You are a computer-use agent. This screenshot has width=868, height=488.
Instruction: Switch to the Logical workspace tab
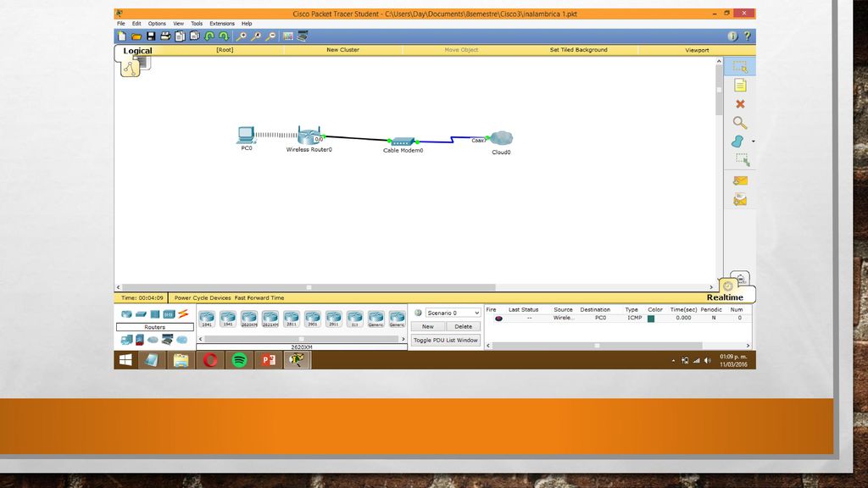[137, 51]
